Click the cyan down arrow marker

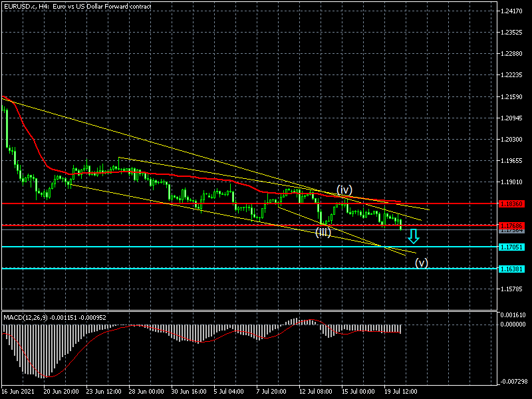413,236
